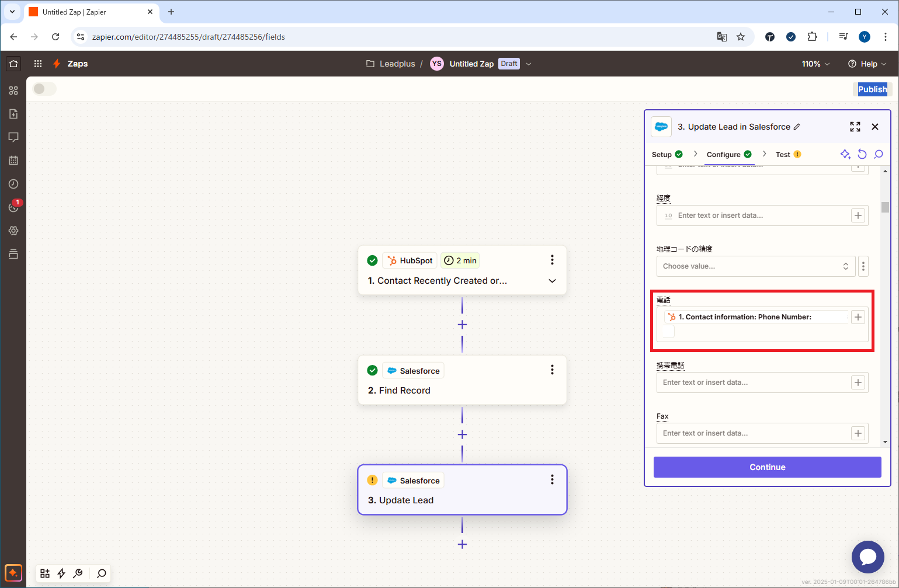Open the notes comment sidebar icon
This screenshot has width=899, height=588.
pos(13,137)
